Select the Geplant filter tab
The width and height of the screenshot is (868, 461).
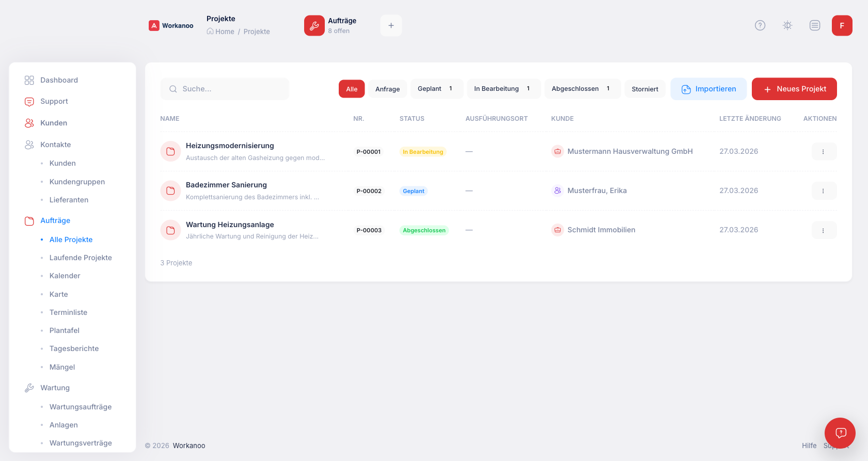(437, 89)
